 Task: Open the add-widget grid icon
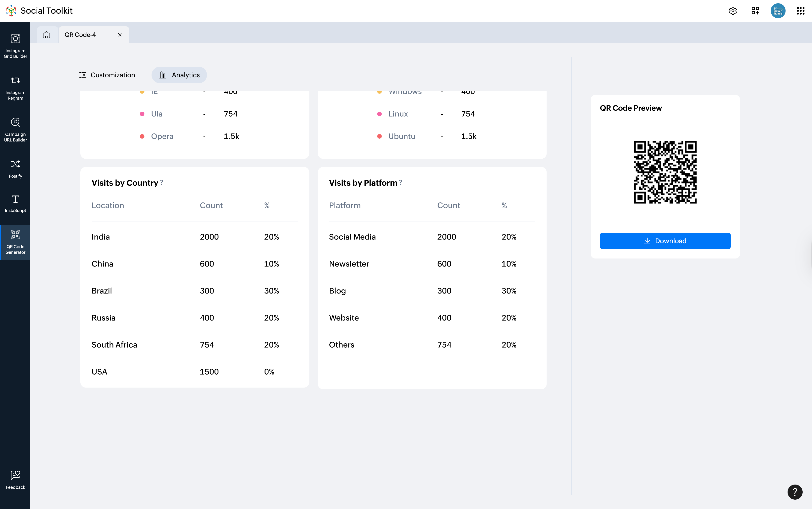click(x=755, y=11)
